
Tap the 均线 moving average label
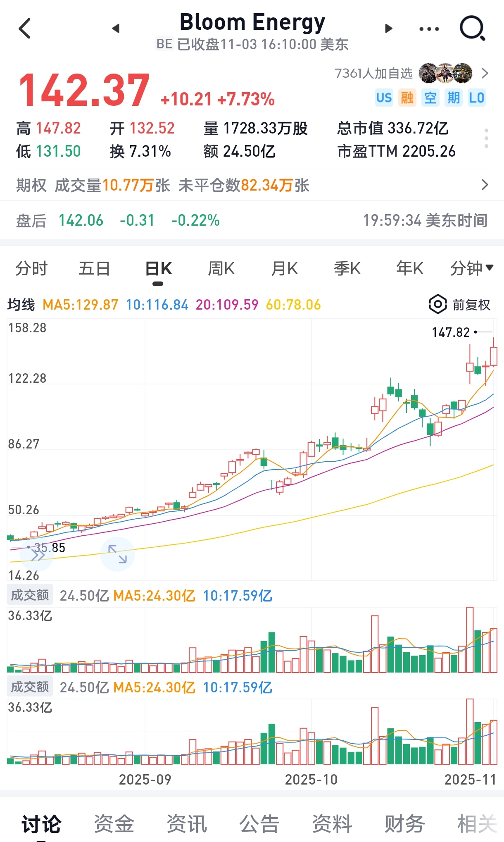(x=21, y=305)
